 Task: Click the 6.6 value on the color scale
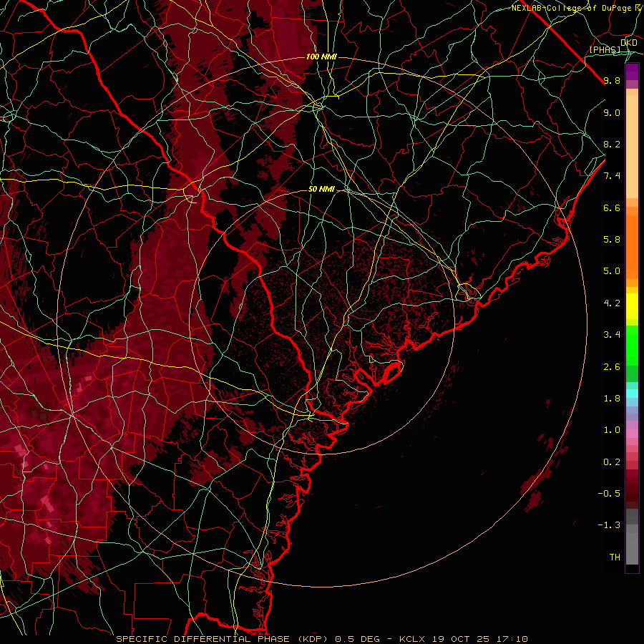pos(612,208)
